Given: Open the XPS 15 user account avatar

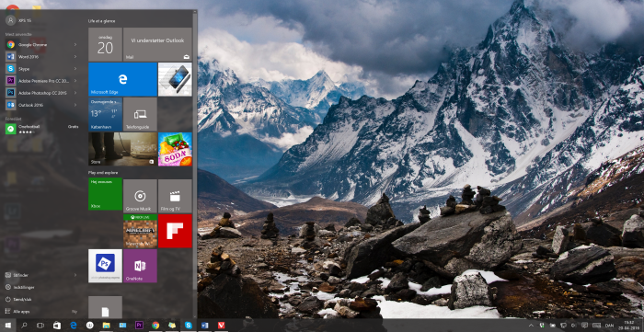Looking at the screenshot, I should pos(10,20).
